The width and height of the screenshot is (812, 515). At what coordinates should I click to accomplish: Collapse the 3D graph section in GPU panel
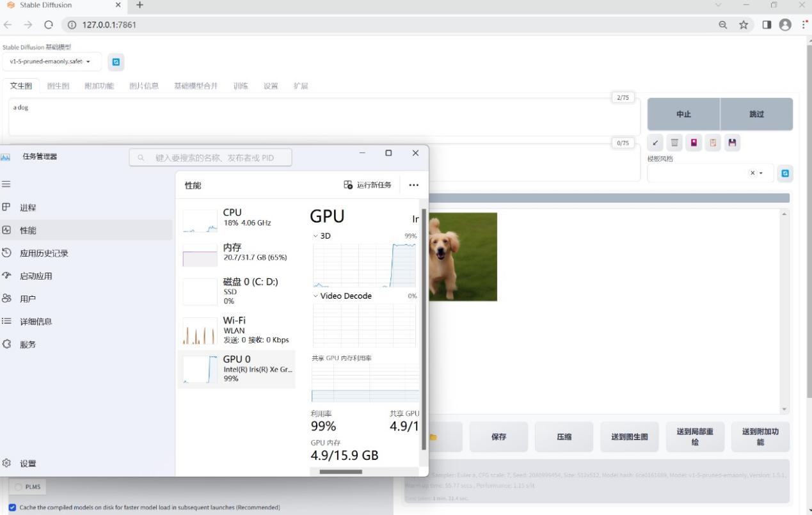(x=315, y=235)
